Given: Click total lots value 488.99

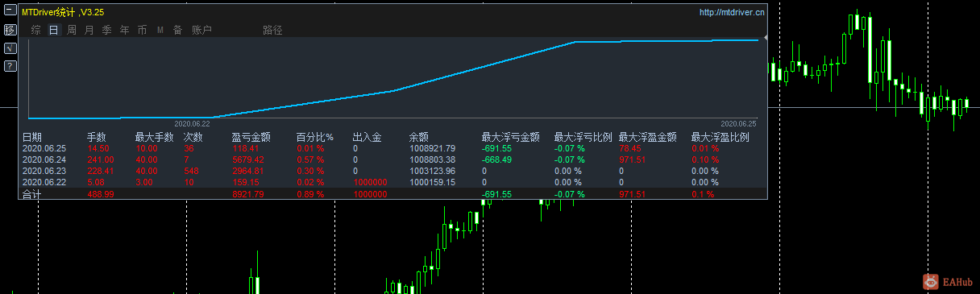Looking at the screenshot, I should point(101,194).
